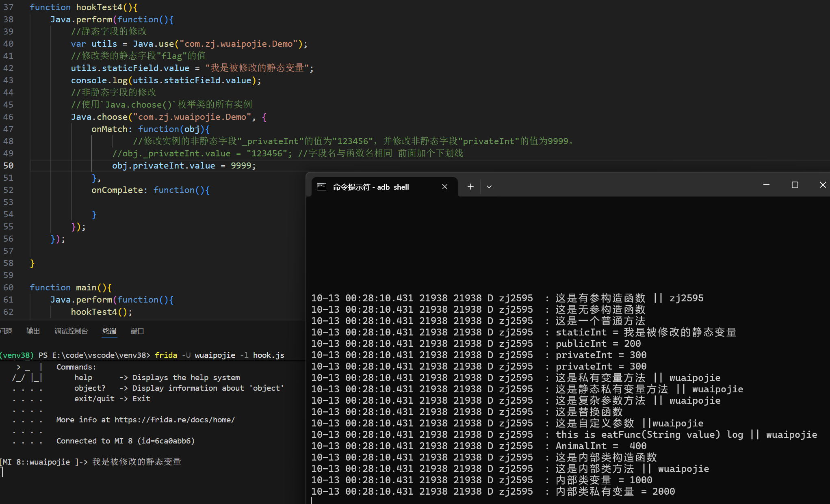
Task: Switch to the 输出 panel tab
Action: [x=33, y=331]
